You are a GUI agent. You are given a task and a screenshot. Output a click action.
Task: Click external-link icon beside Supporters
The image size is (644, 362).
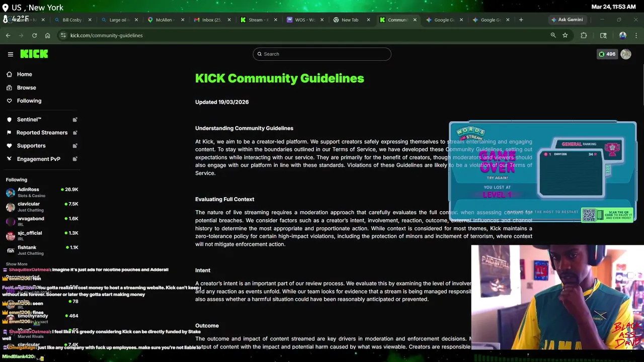click(x=75, y=146)
